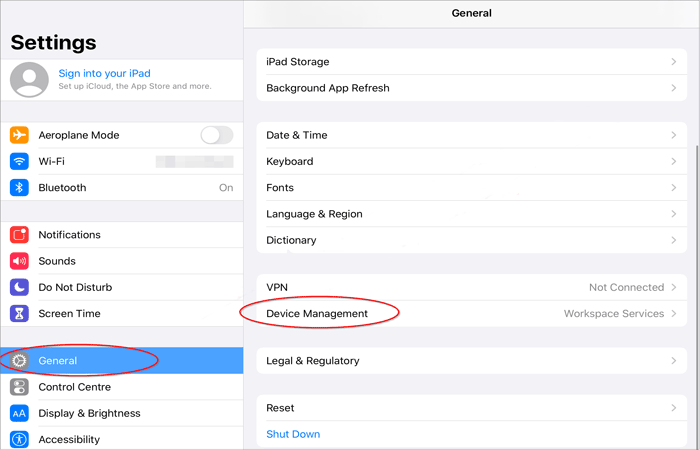Select Display & Brightness in sidebar

122,413
